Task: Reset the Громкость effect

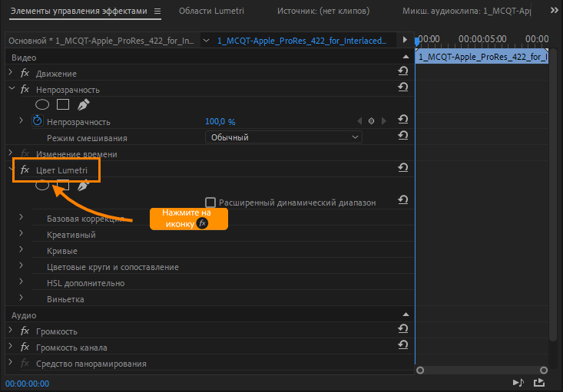Action: pos(403,329)
